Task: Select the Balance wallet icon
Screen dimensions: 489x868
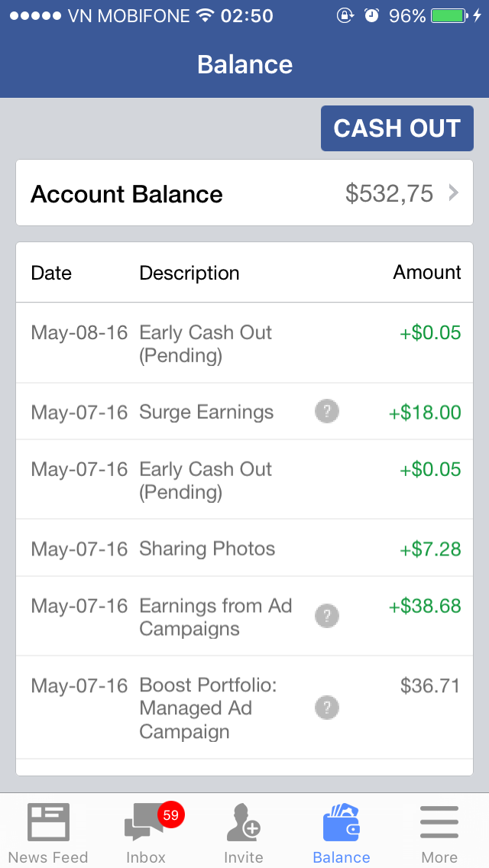Action: pyautogui.click(x=342, y=823)
